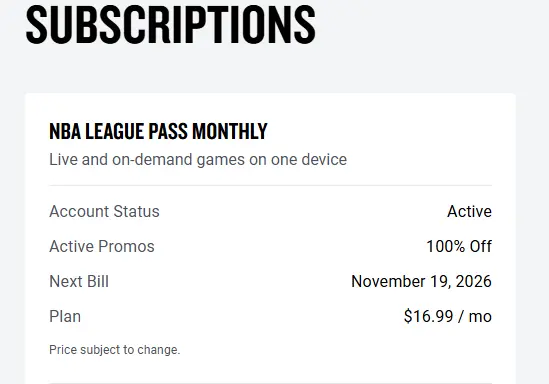The width and height of the screenshot is (549, 384).
Task: Click the divider line below the price note
Action: click(270, 383)
